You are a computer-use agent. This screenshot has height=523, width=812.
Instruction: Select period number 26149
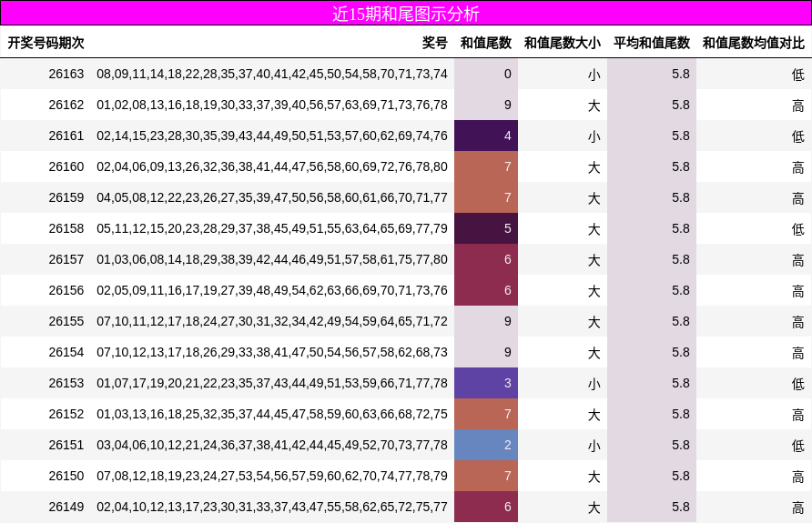click(66, 507)
